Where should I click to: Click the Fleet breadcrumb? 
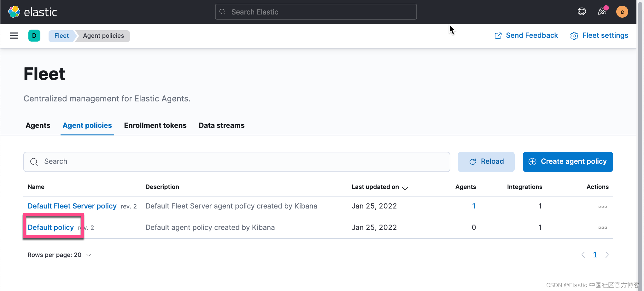click(61, 36)
